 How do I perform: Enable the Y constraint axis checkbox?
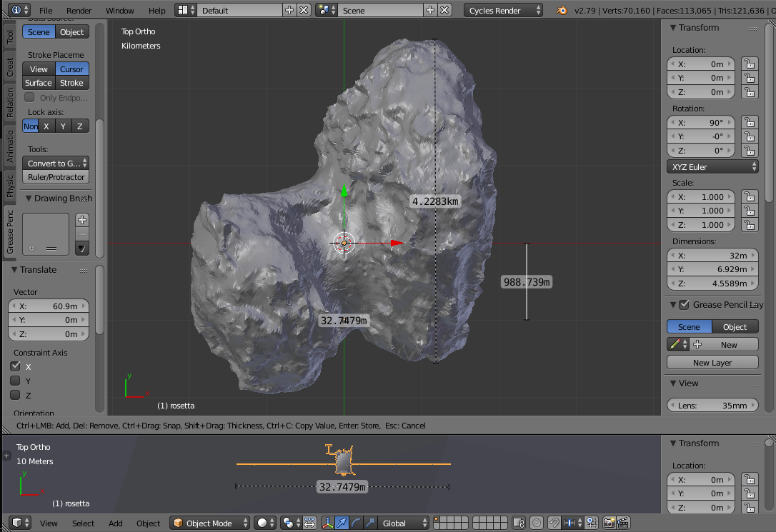(15, 380)
